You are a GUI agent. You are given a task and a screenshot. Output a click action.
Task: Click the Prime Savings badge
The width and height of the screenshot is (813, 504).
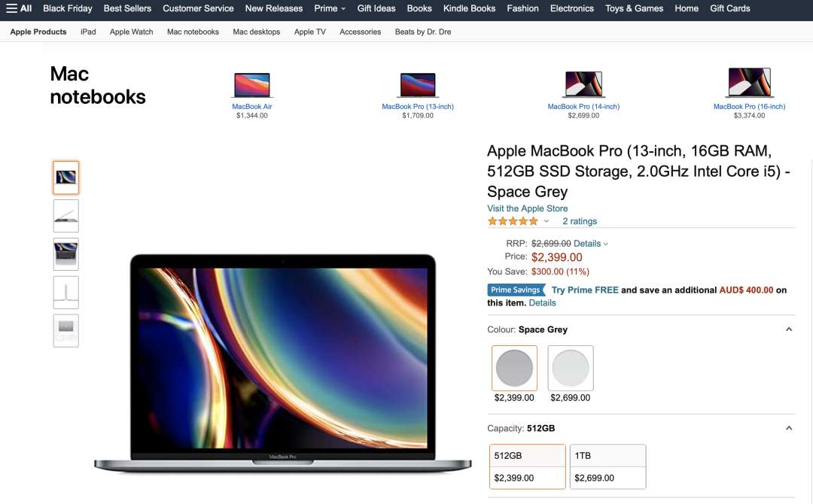click(516, 290)
